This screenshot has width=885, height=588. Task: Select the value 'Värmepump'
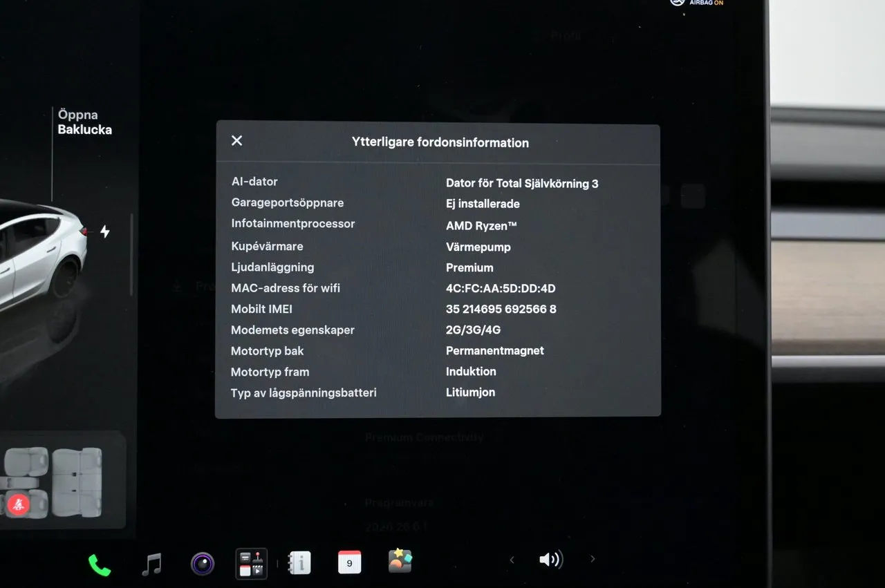coord(478,247)
